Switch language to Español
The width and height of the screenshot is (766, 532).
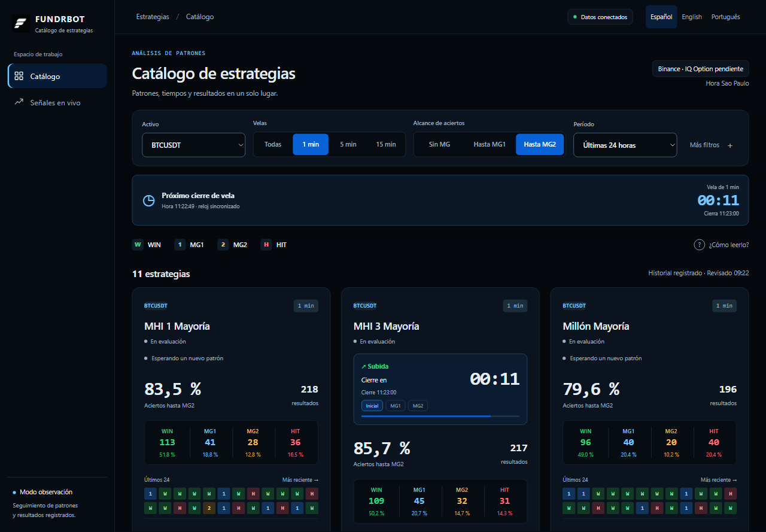(x=661, y=17)
